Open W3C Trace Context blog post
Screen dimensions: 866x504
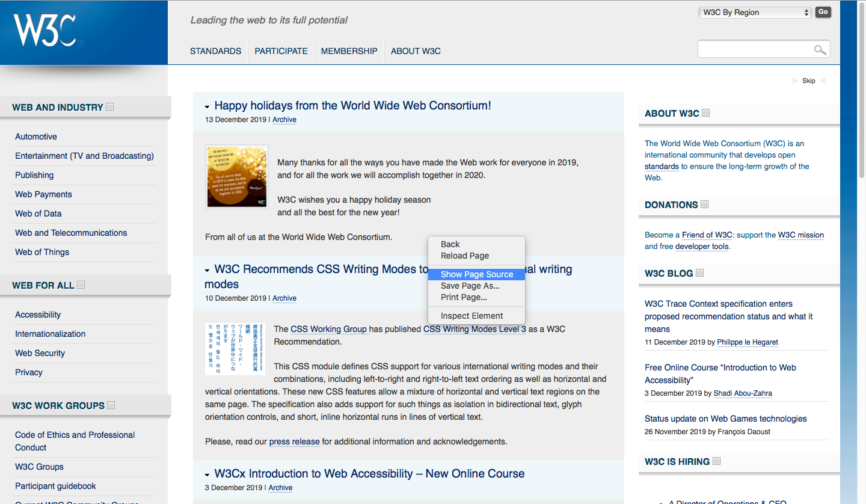point(729,316)
